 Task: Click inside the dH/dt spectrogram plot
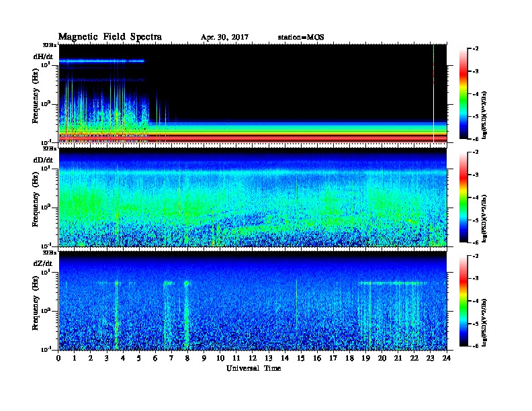pyautogui.click(x=253, y=93)
